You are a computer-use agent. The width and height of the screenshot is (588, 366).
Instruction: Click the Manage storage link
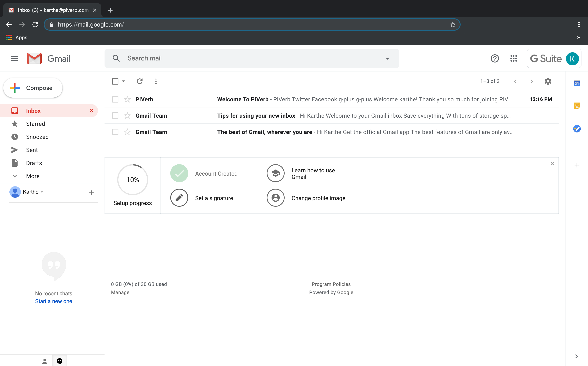pyautogui.click(x=120, y=292)
